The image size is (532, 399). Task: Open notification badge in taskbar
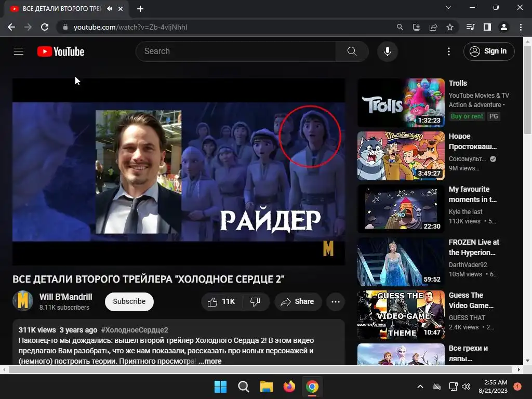[517, 387]
